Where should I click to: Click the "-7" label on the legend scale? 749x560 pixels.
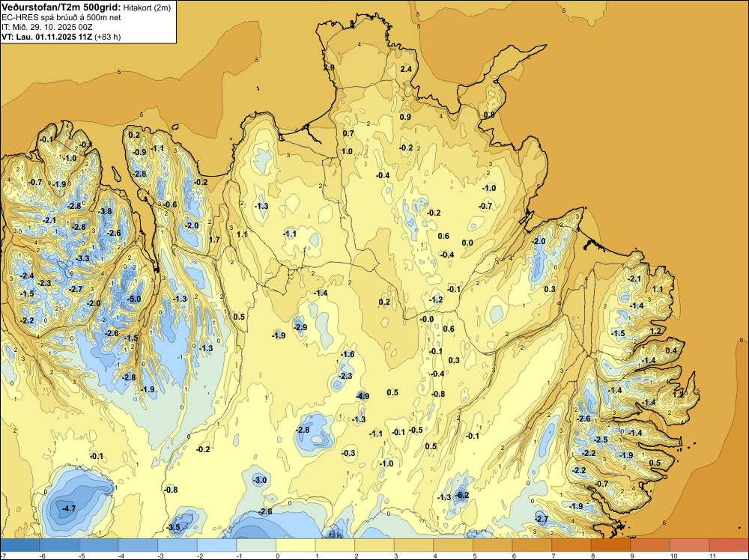pos(3,556)
